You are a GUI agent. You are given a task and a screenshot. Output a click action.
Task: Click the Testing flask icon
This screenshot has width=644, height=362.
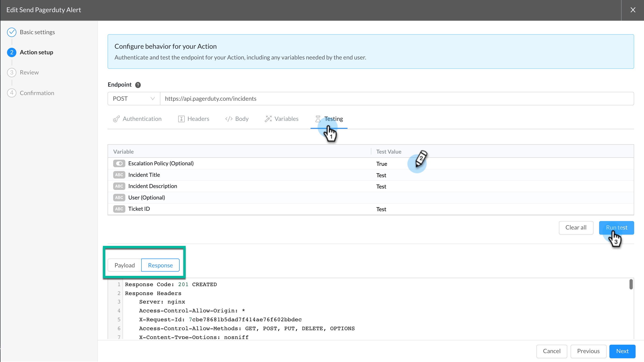318,119
